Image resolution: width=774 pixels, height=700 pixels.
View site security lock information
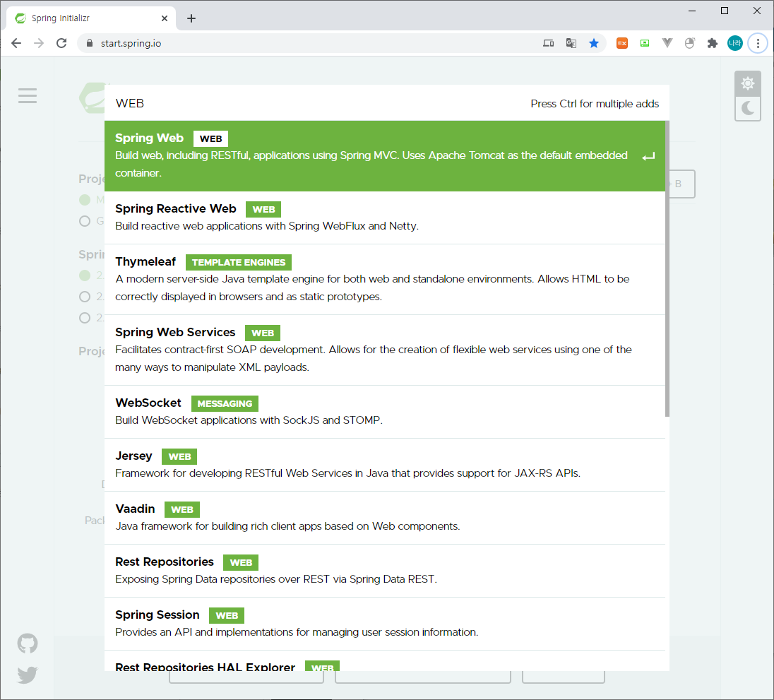(90, 44)
